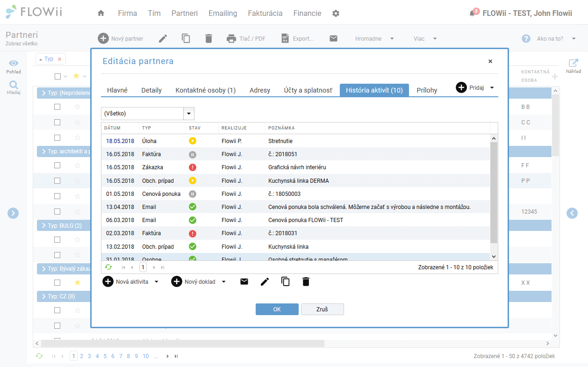Open the settings gear in top navigation
The height and width of the screenshot is (367, 588).
(x=336, y=14)
